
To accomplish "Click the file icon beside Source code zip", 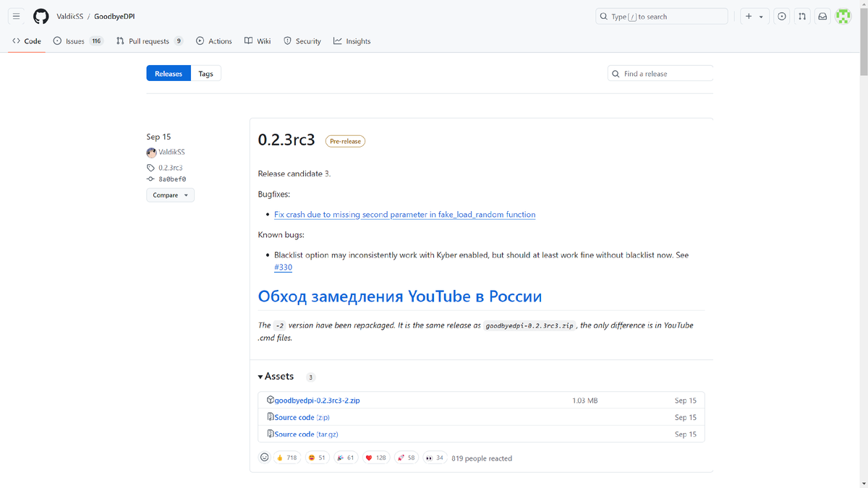I will [270, 417].
